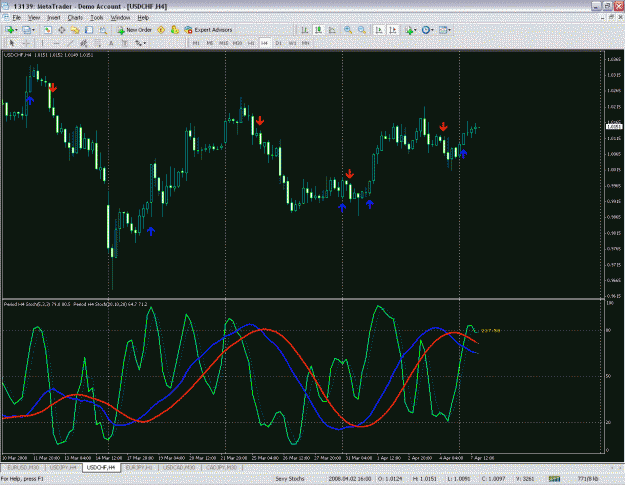Open the Strategy Tester icon
This screenshot has width=625, height=485.
[103, 30]
